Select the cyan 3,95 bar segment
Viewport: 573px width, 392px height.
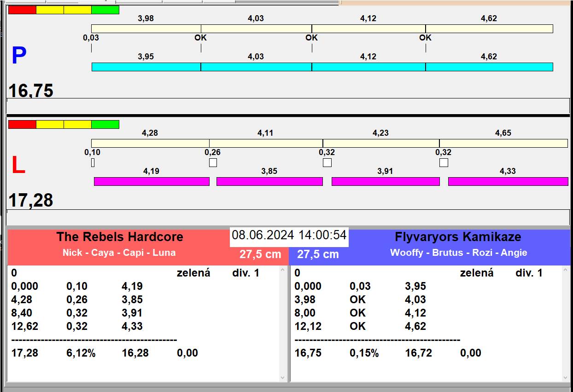pyautogui.click(x=146, y=67)
